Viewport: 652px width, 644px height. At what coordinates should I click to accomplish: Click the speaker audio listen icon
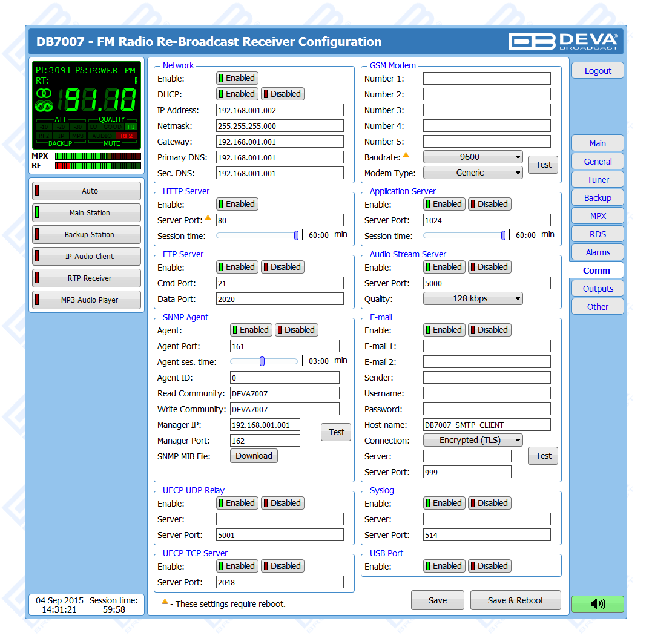(x=598, y=603)
